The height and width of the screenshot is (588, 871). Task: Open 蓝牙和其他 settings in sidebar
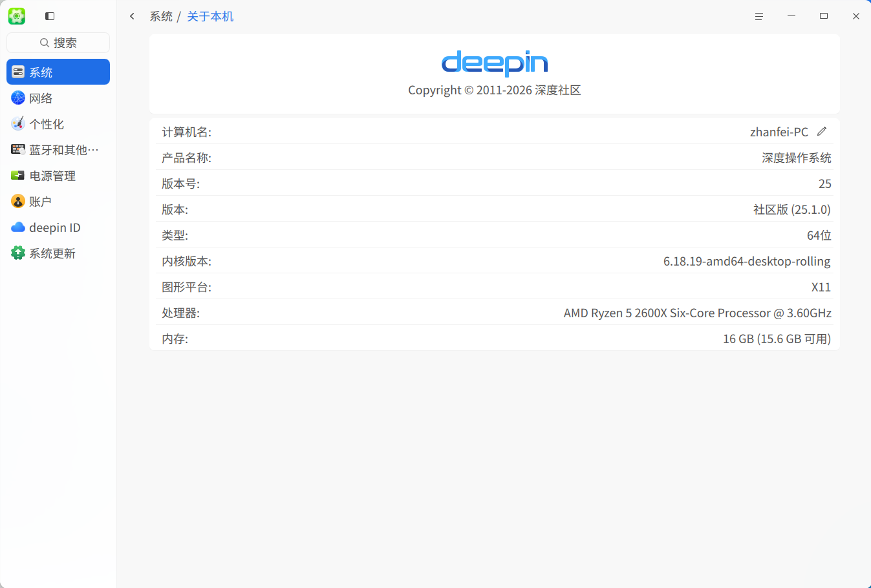pyautogui.click(x=58, y=149)
